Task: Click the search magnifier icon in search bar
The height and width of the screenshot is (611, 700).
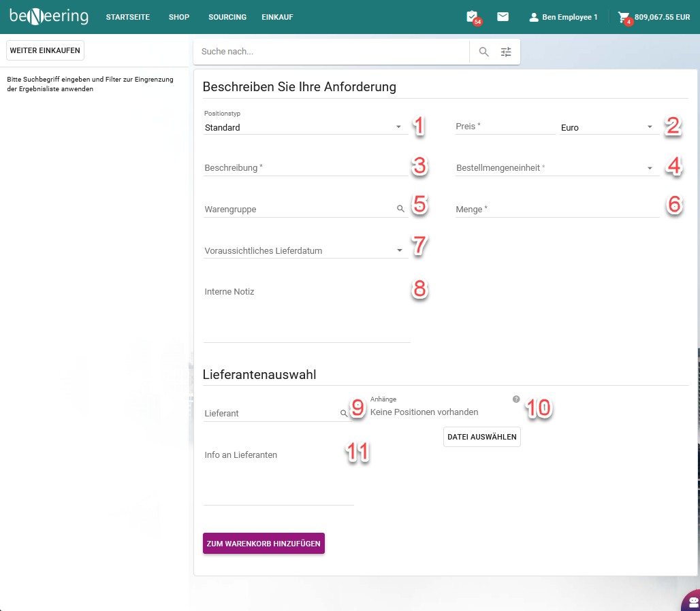Action: (x=483, y=52)
